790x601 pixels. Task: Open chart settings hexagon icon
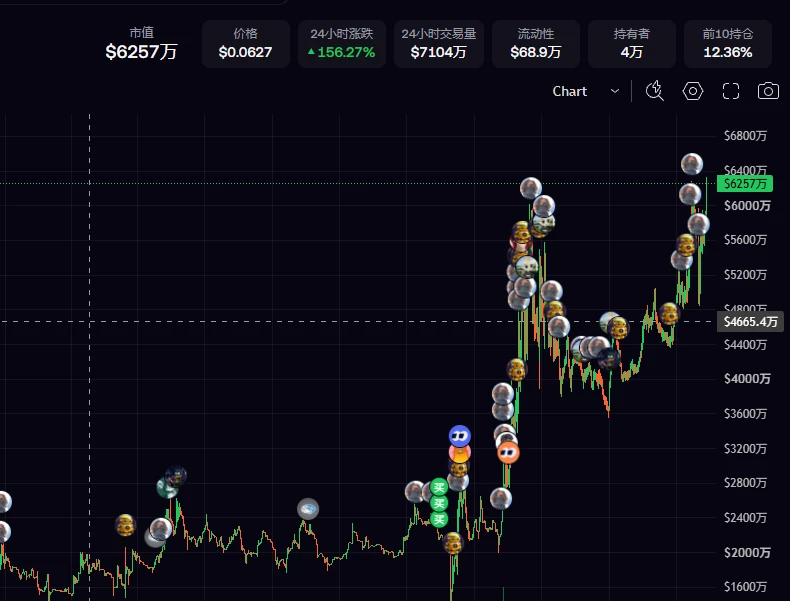(x=693, y=91)
